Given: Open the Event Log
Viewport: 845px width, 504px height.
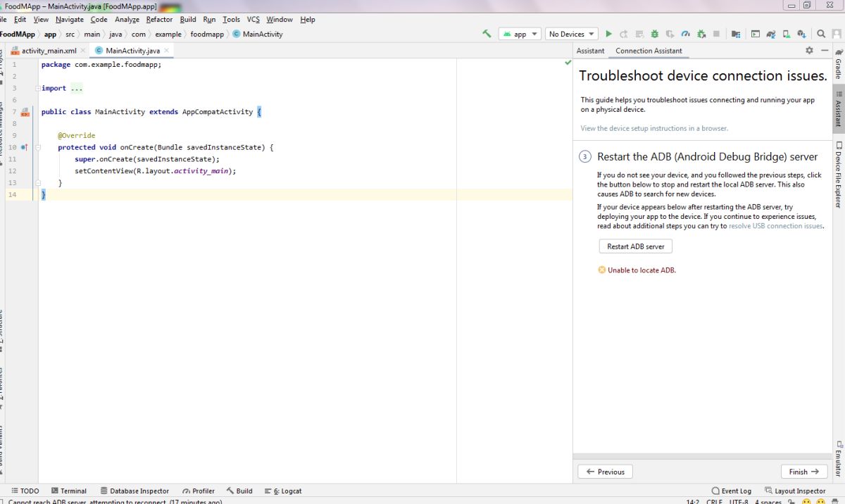Looking at the screenshot, I should pyautogui.click(x=732, y=491).
